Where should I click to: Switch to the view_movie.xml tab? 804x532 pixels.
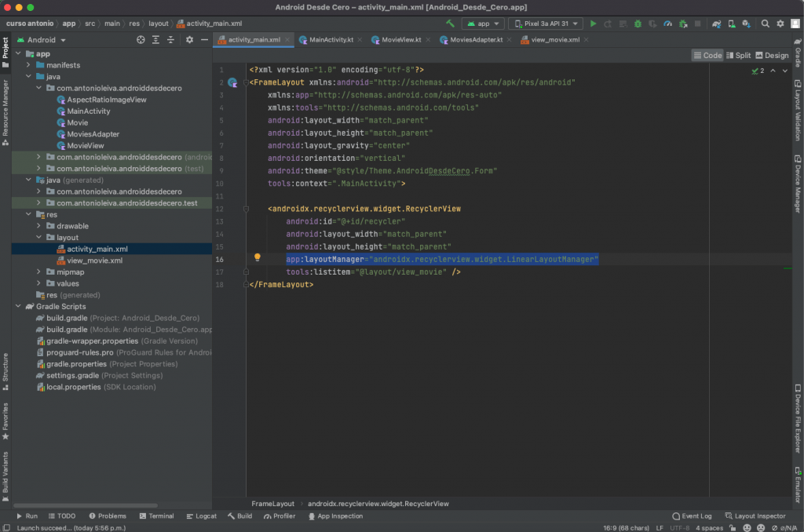[555, 40]
